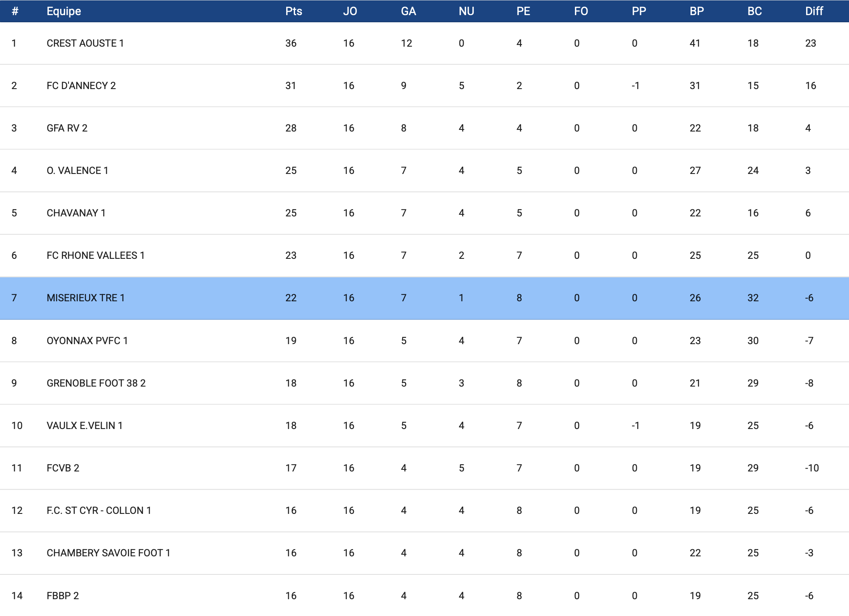Open the OYONNAX PVFC 1 team
Image resolution: width=849 pixels, height=616 pixels.
point(87,341)
